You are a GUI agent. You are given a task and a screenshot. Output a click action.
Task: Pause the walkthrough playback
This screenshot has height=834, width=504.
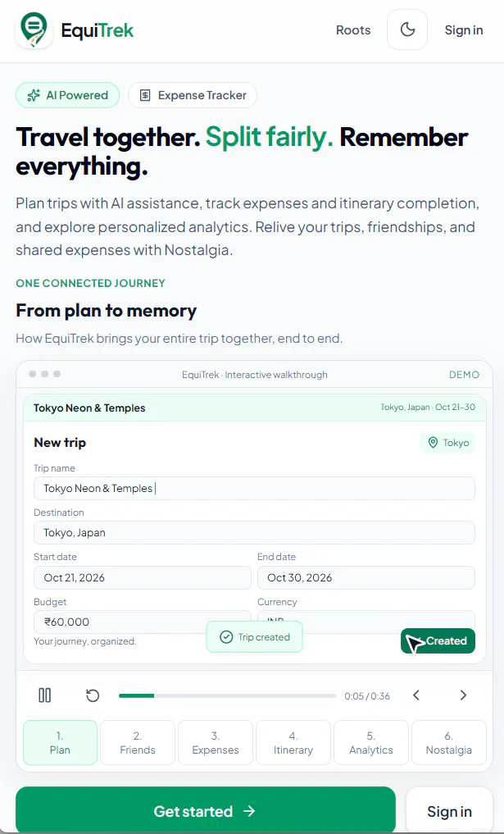(x=44, y=695)
